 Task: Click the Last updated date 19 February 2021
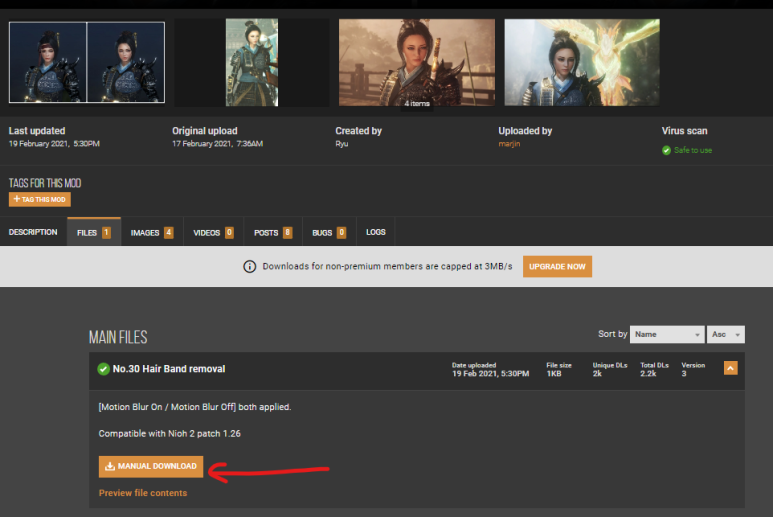point(54,144)
